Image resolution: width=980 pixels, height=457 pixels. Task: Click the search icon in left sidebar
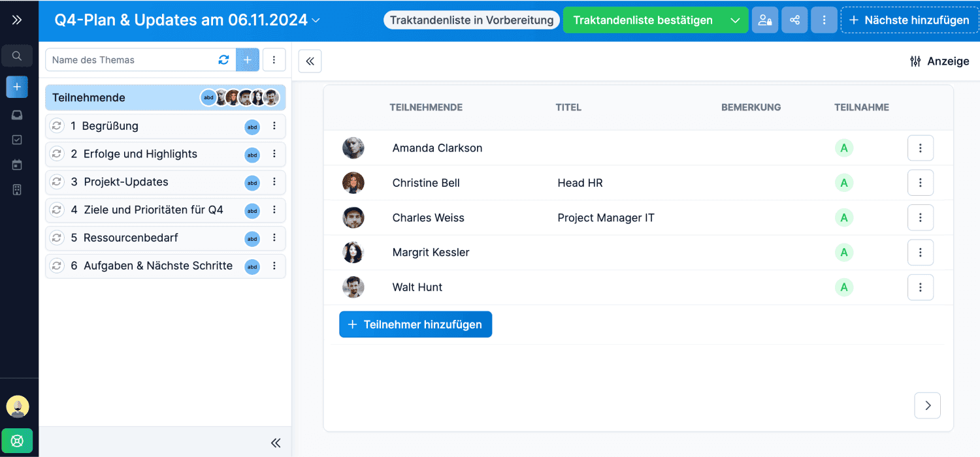[x=17, y=56]
